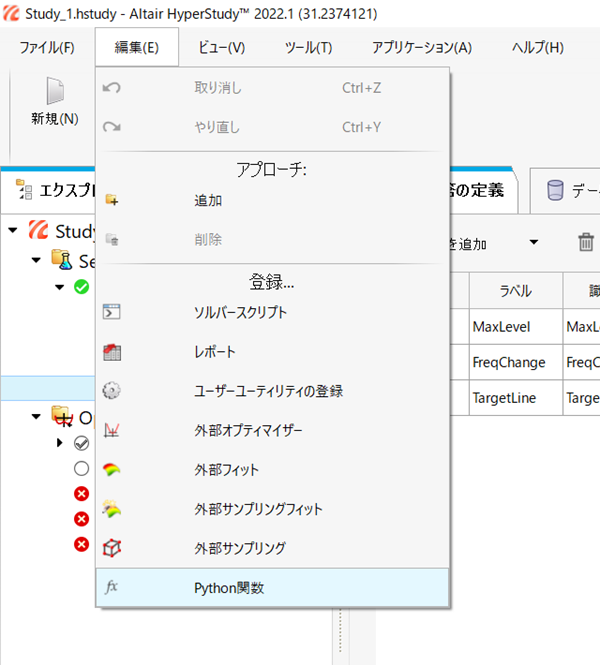Click the Redo arrow icon in menu
This screenshot has height=665, width=600.
[112, 127]
